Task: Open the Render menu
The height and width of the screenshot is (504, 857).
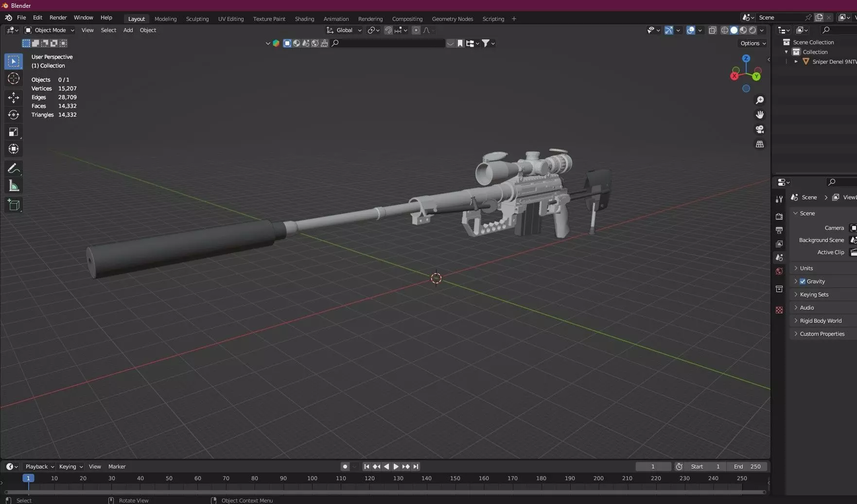Action: pyautogui.click(x=58, y=17)
